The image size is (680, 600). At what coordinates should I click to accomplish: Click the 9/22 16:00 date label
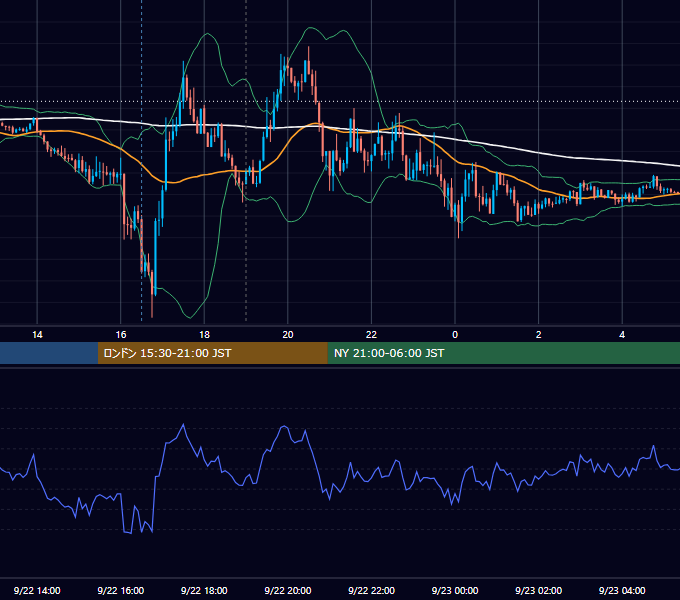point(121,590)
